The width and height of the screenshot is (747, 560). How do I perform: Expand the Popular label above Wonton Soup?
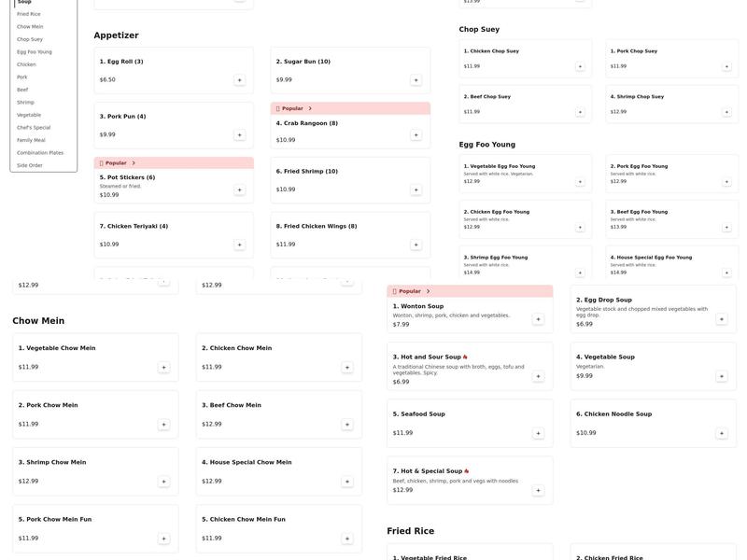click(x=428, y=291)
